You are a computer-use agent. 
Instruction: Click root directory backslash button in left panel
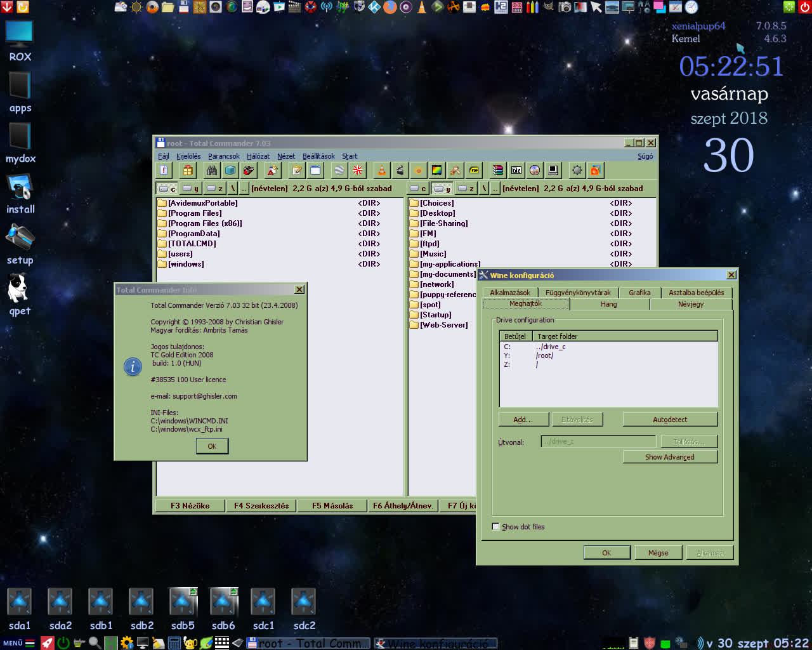pyautogui.click(x=233, y=189)
